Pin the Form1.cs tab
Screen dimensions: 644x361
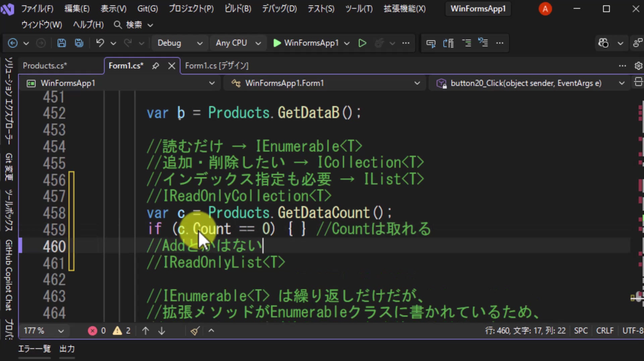click(x=155, y=66)
